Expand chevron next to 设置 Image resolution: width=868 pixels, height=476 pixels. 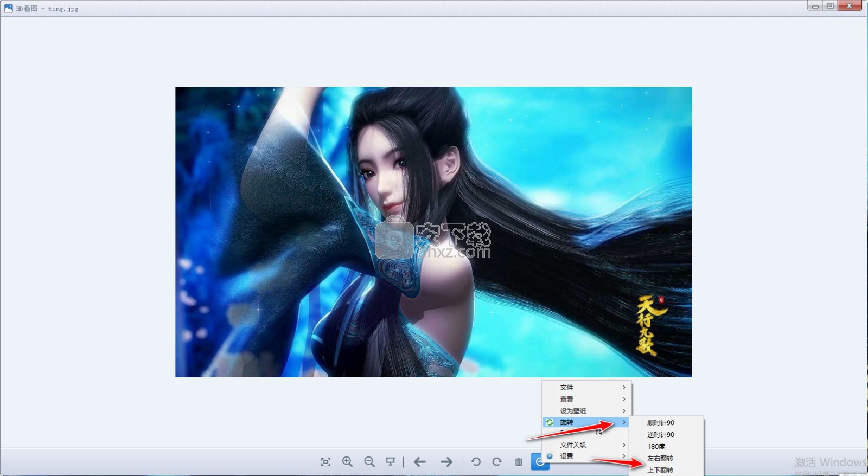[624, 456]
